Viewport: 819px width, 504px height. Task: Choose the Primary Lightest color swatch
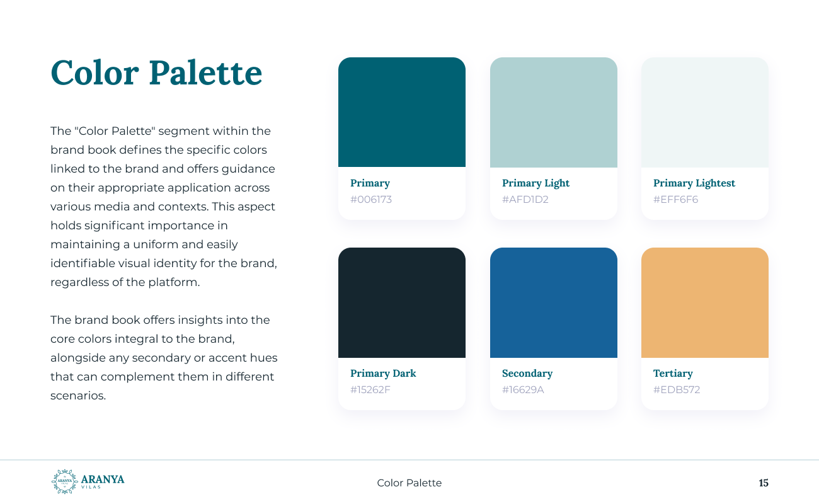click(x=704, y=112)
